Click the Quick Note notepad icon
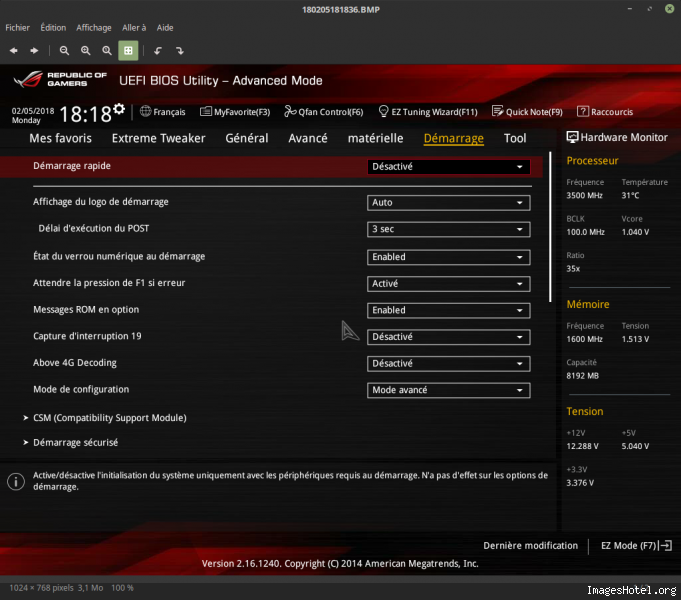Screen dimensions: 681x600 [x=497, y=111]
